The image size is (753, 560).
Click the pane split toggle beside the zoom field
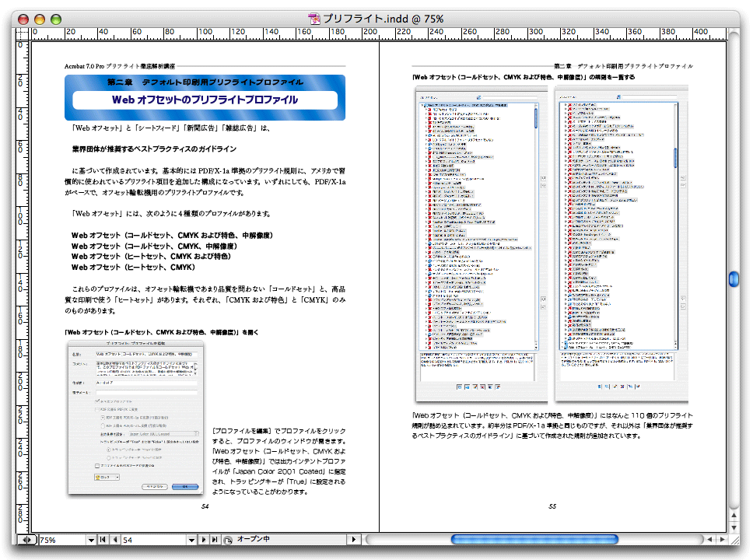click(26, 540)
